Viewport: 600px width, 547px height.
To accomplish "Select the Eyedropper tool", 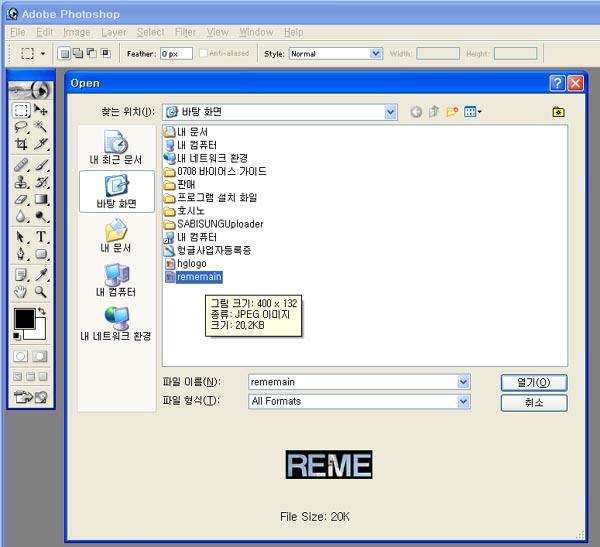I will 41,274.
